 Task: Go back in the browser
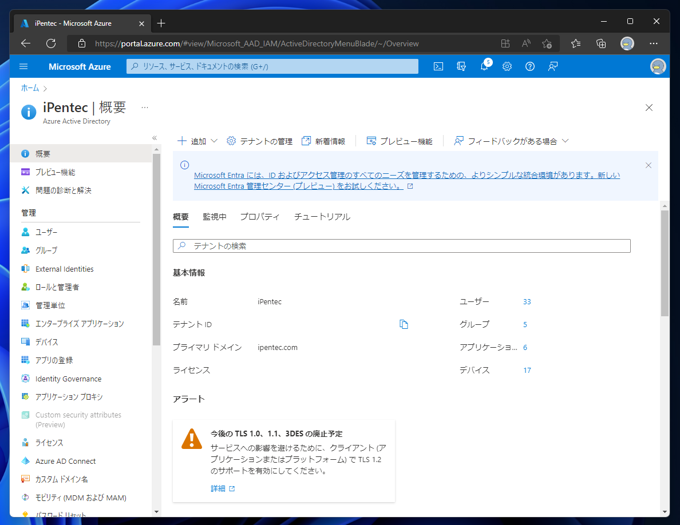point(26,43)
